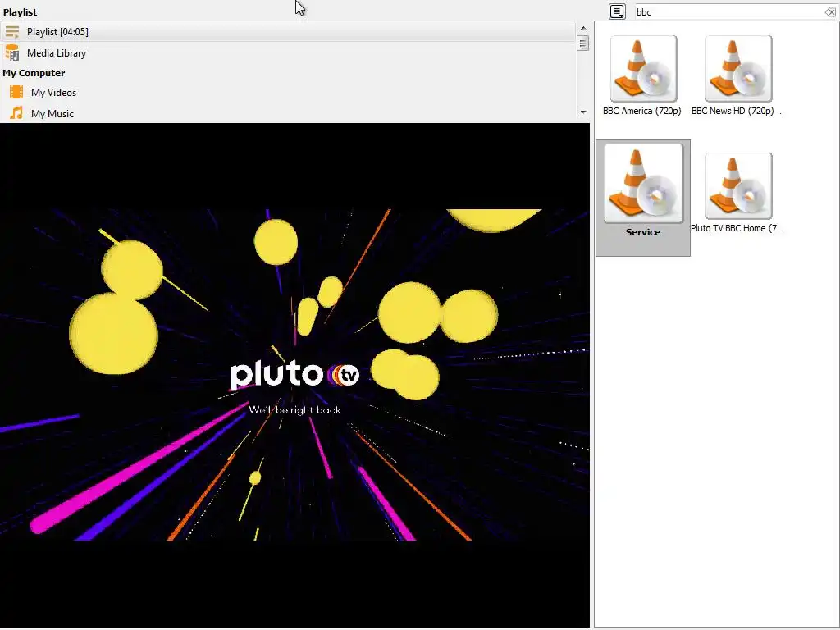This screenshot has width=840, height=630.
Task: Open the BBC America (720p) stream icon
Action: tap(643, 69)
